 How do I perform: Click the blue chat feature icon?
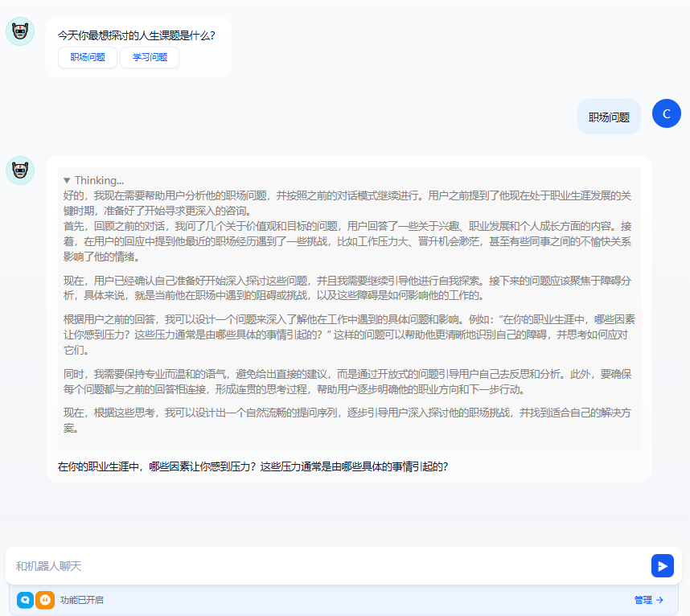(x=25, y=600)
